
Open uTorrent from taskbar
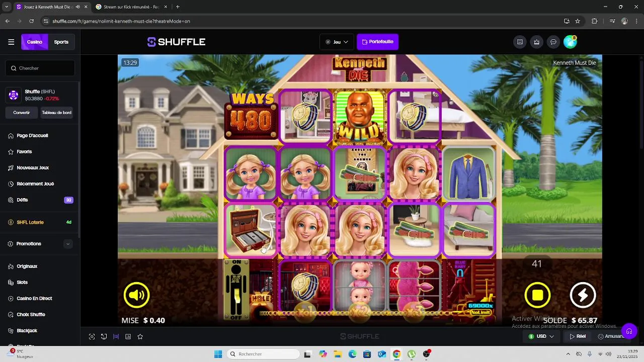[x=412, y=354]
